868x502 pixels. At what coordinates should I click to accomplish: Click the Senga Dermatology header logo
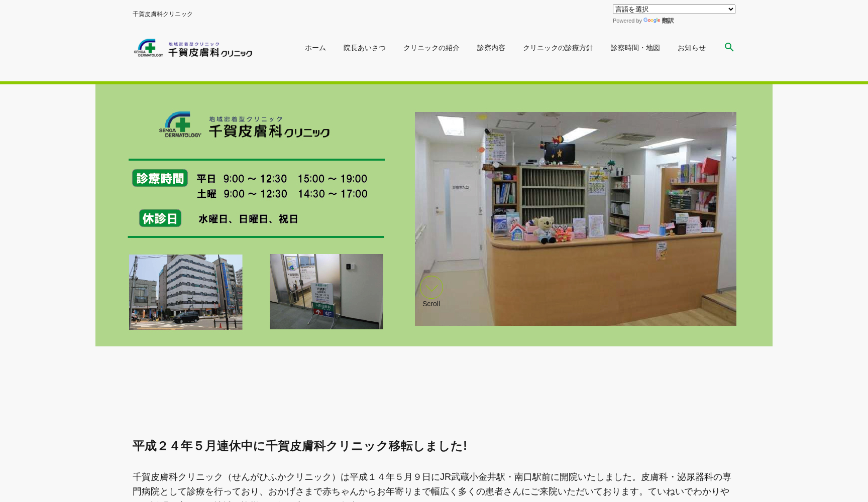[193, 48]
